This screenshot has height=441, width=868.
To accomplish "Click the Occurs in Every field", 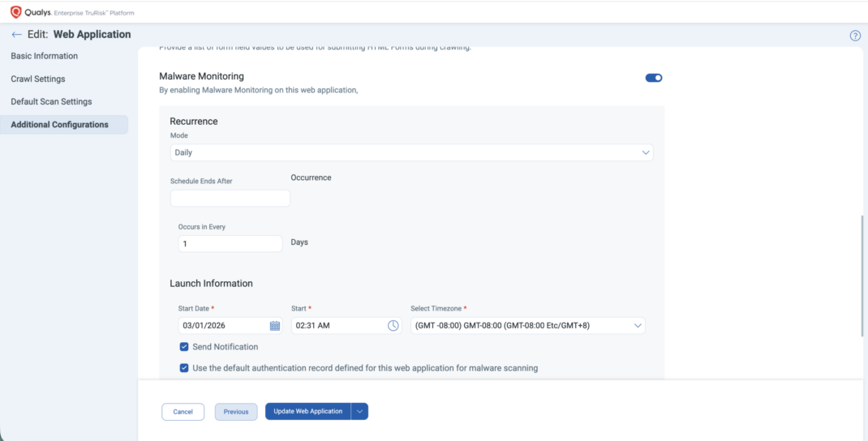I will pyautogui.click(x=230, y=243).
